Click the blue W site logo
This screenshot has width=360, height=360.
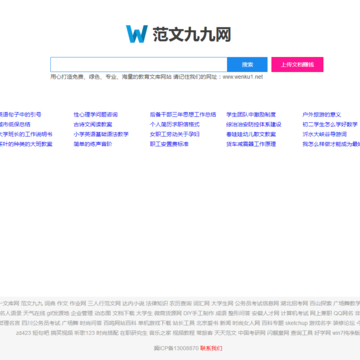pyautogui.click(x=137, y=34)
